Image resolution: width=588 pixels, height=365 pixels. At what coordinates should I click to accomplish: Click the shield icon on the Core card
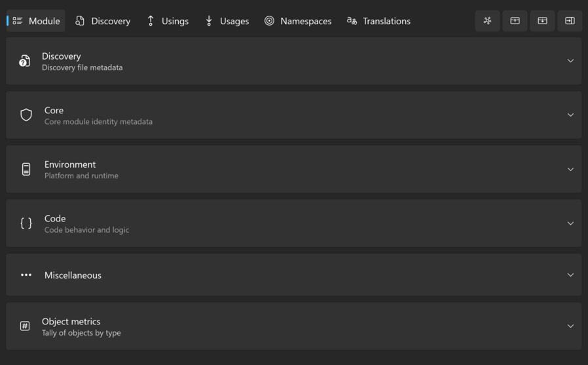point(26,115)
